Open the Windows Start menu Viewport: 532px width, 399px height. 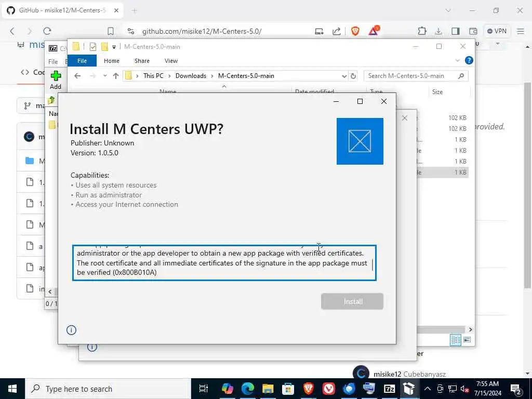(12, 389)
